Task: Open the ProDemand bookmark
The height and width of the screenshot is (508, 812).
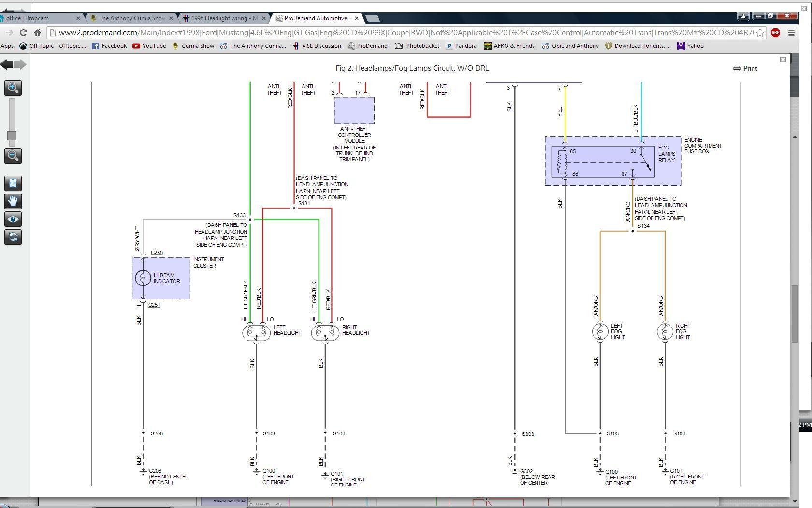Action: 367,46
